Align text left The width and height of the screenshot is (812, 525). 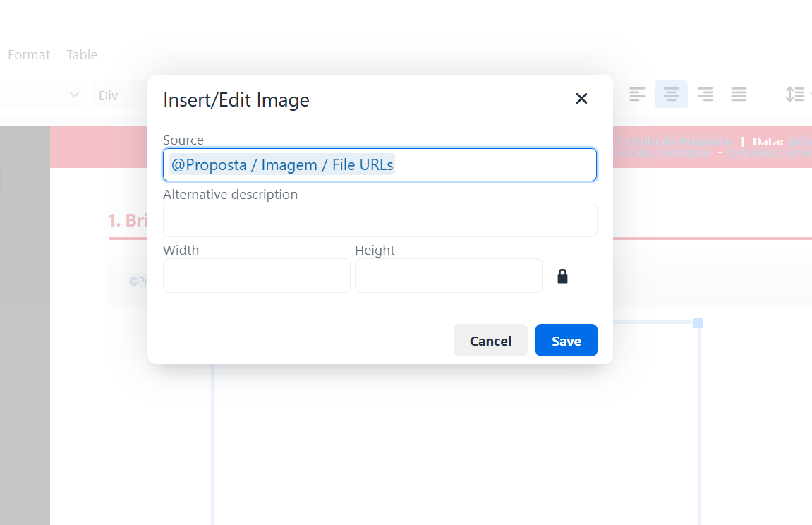637,94
